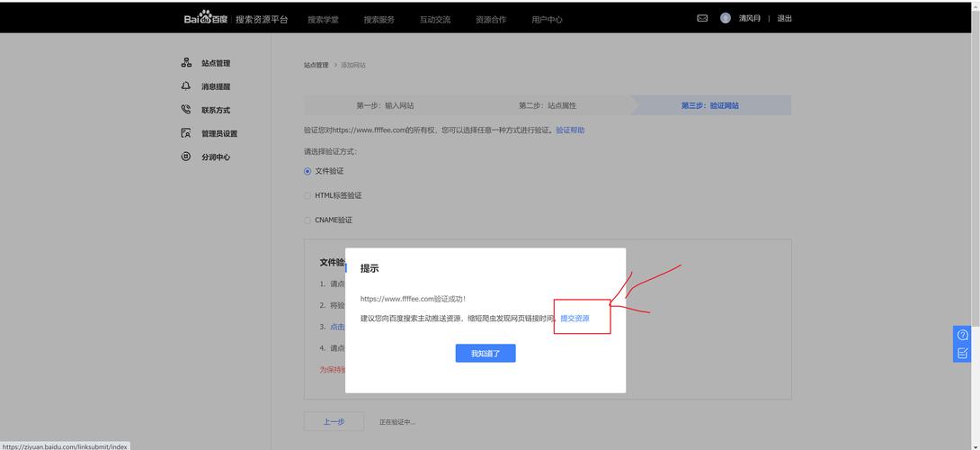This screenshot has width=980, height=450.
Task: Click the 第一步：输入网站 step
Action: pyautogui.click(x=385, y=106)
